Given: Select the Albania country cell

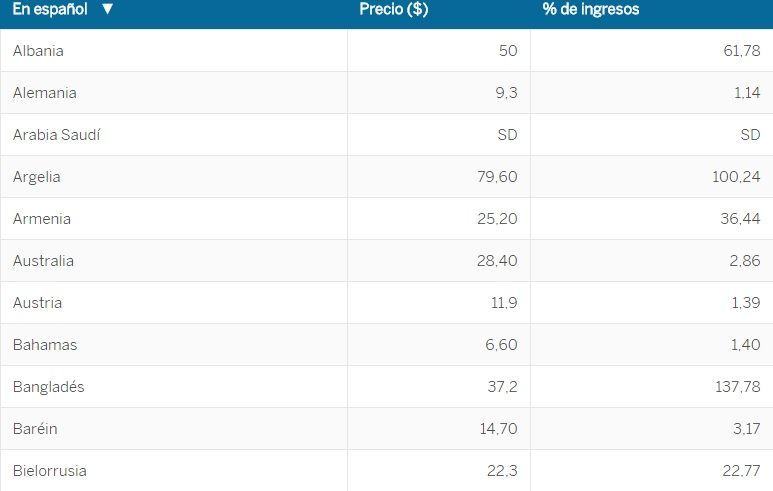Looking at the screenshot, I should (x=38, y=51).
